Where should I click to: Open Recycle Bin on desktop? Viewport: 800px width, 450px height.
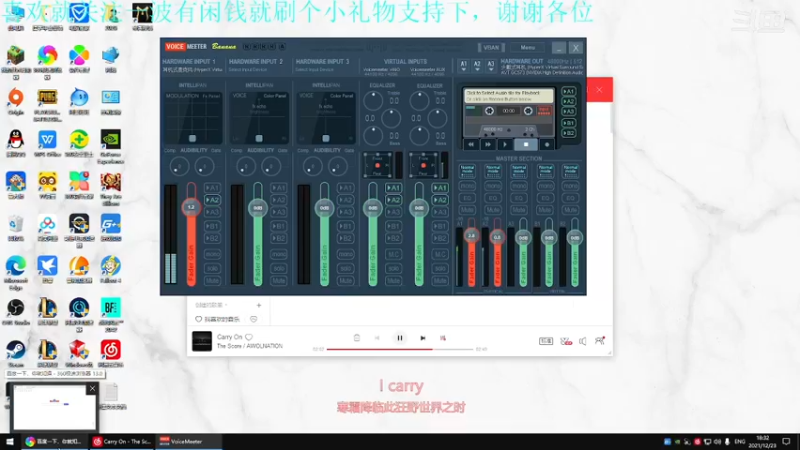tap(16, 228)
